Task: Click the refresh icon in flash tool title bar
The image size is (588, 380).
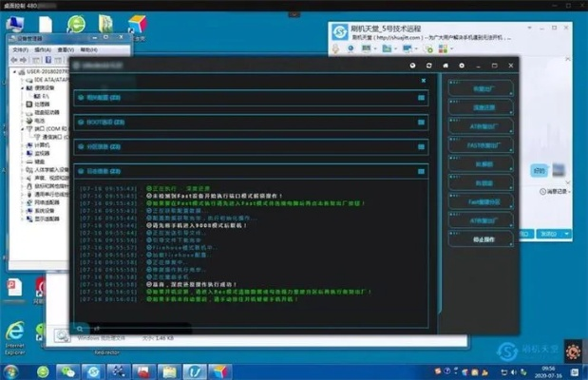Action: click(x=428, y=66)
